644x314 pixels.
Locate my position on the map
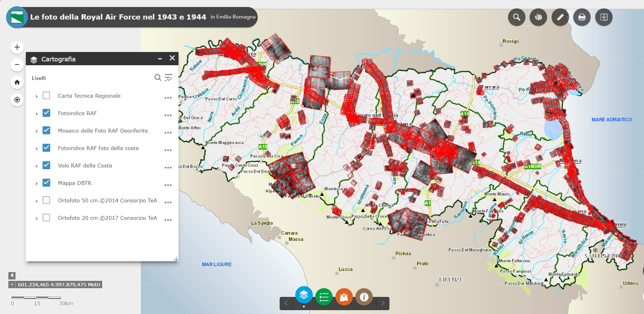pyautogui.click(x=17, y=100)
